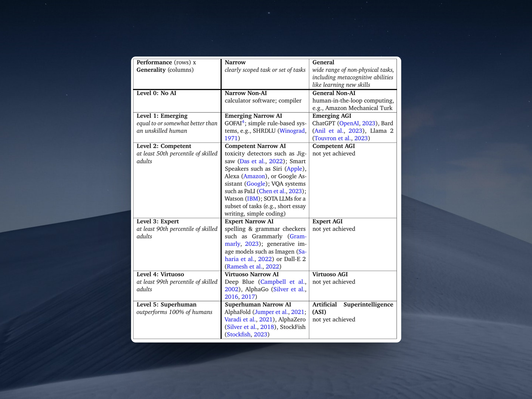Open the Stockfish citation link

pyautogui.click(x=238, y=335)
